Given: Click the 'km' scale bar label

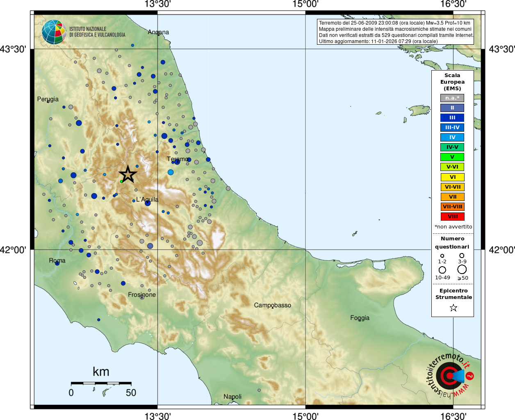Looking at the screenshot, I should (x=101, y=372).
